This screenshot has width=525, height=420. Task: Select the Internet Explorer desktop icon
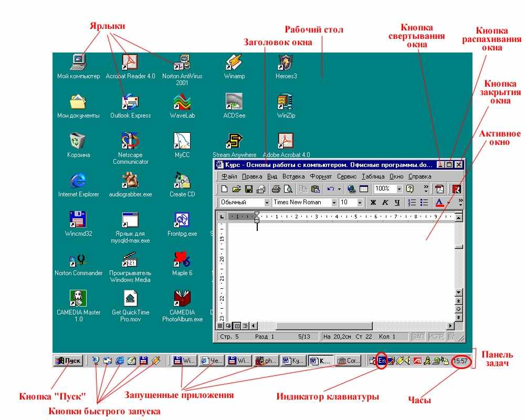coord(78,185)
